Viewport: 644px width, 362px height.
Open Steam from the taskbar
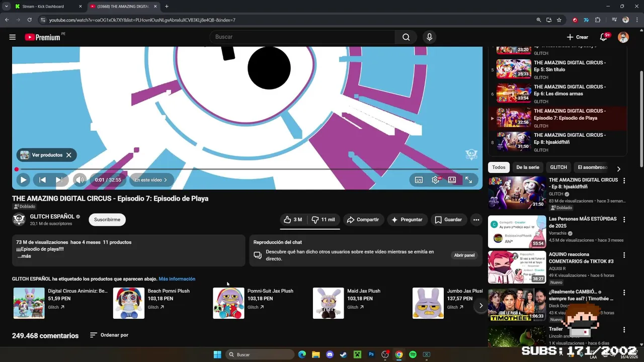[x=343, y=354]
